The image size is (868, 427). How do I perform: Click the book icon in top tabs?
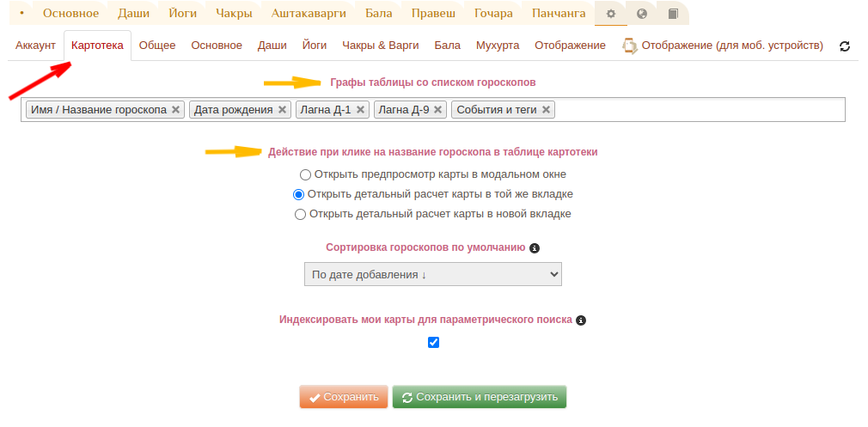[x=673, y=14]
